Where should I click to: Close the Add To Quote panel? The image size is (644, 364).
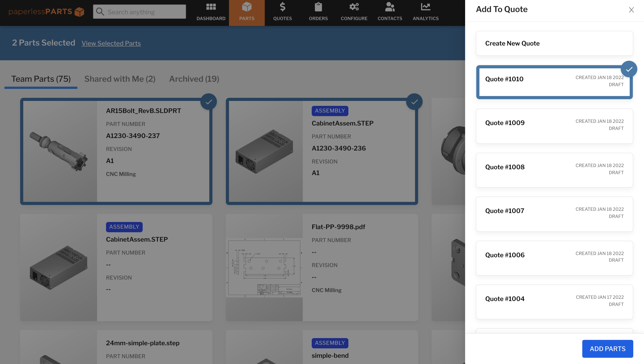pyautogui.click(x=631, y=10)
